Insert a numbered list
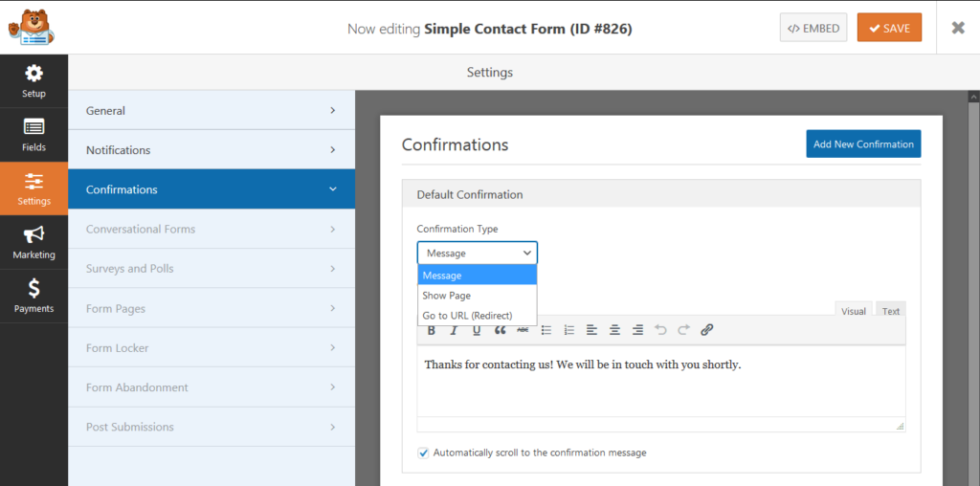 568,330
